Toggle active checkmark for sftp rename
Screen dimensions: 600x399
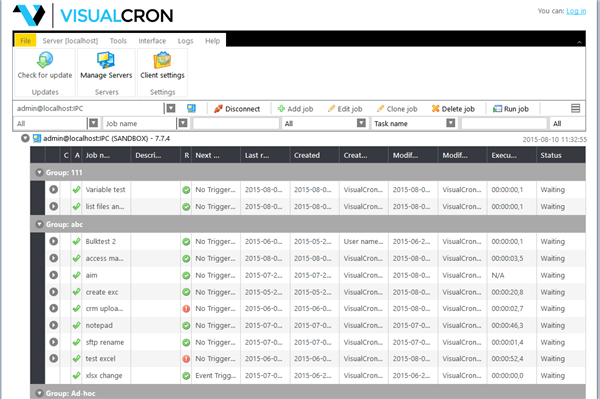(x=77, y=342)
